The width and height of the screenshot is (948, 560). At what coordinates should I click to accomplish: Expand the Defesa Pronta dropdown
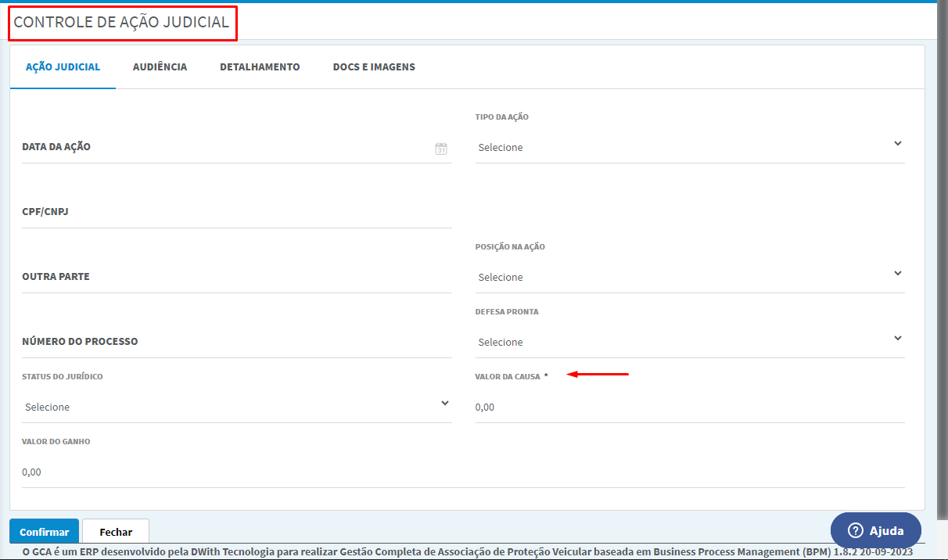(690, 342)
